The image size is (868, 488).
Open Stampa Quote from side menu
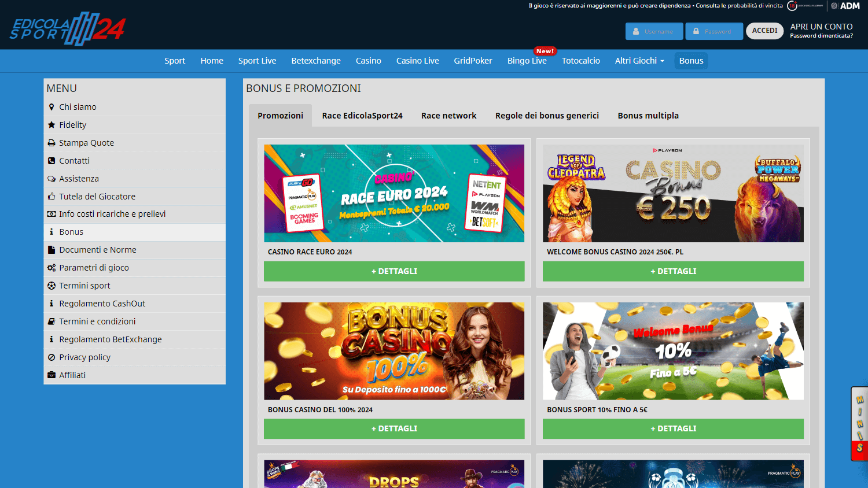[134, 143]
